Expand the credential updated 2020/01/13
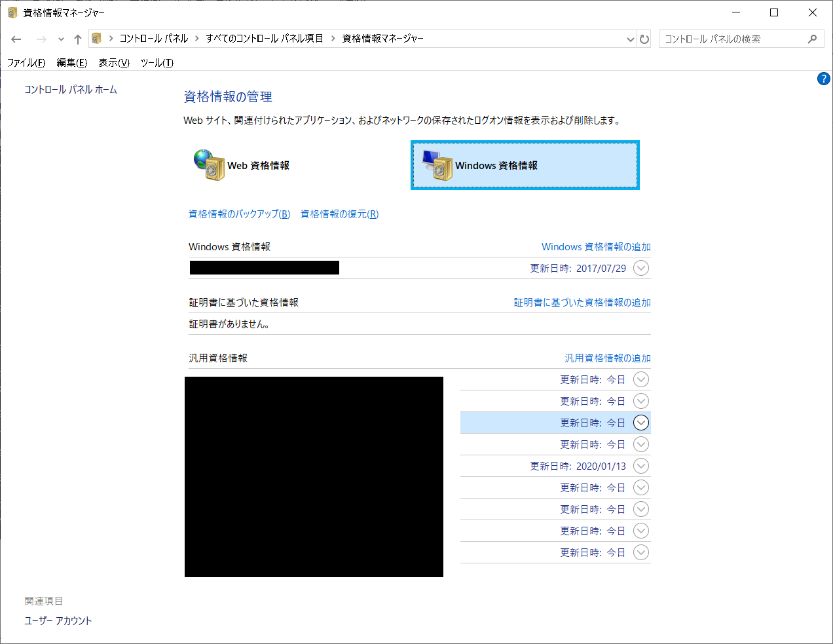 (x=641, y=466)
